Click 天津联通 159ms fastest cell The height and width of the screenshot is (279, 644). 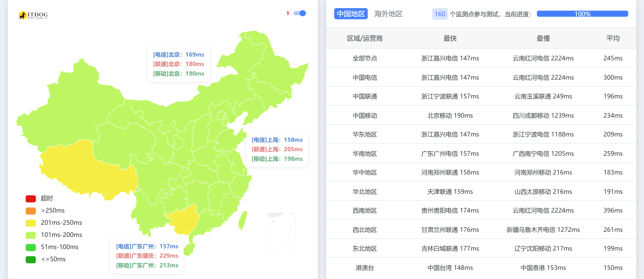[450, 191]
